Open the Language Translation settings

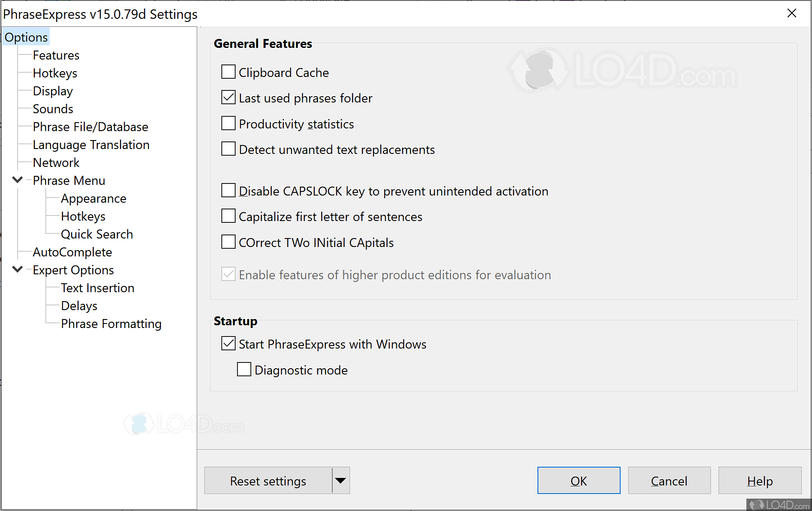pyautogui.click(x=91, y=145)
